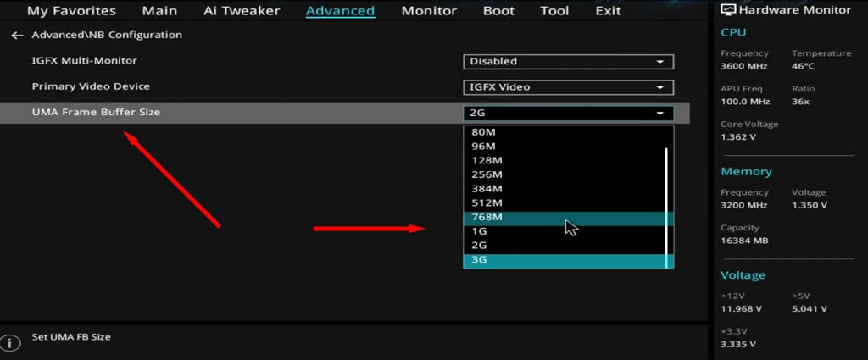
Task: Select 96M in the buffer size list
Action: click(x=564, y=147)
